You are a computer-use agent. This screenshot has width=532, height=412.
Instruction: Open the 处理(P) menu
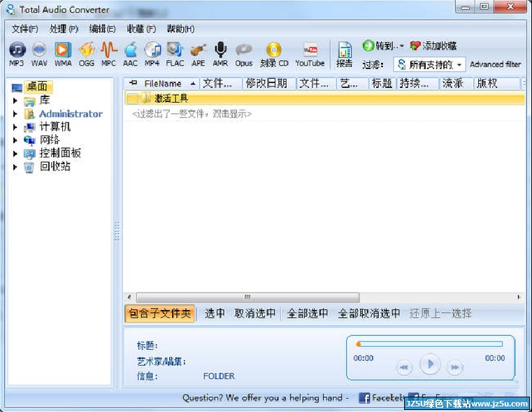[x=64, y=29]
